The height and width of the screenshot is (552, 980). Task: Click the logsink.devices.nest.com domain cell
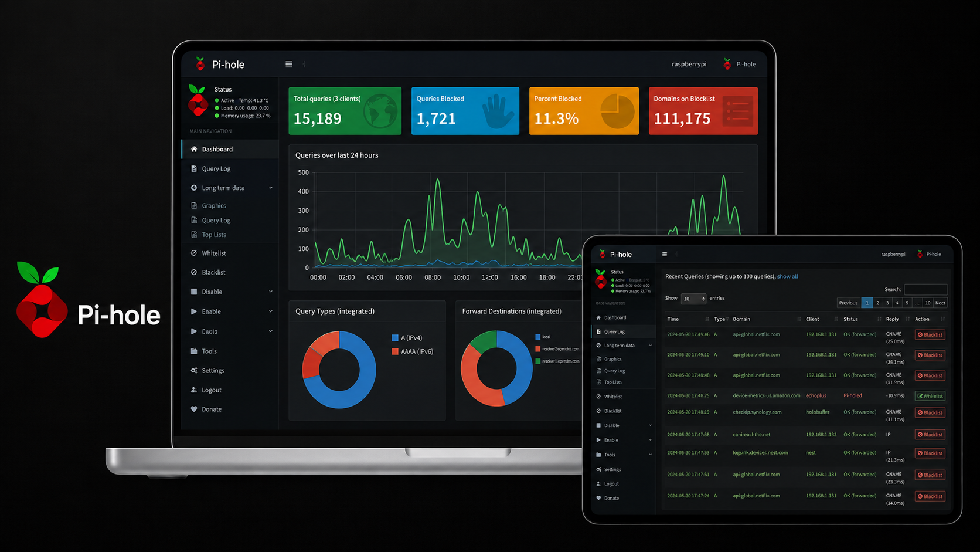[x=760, y=452]
